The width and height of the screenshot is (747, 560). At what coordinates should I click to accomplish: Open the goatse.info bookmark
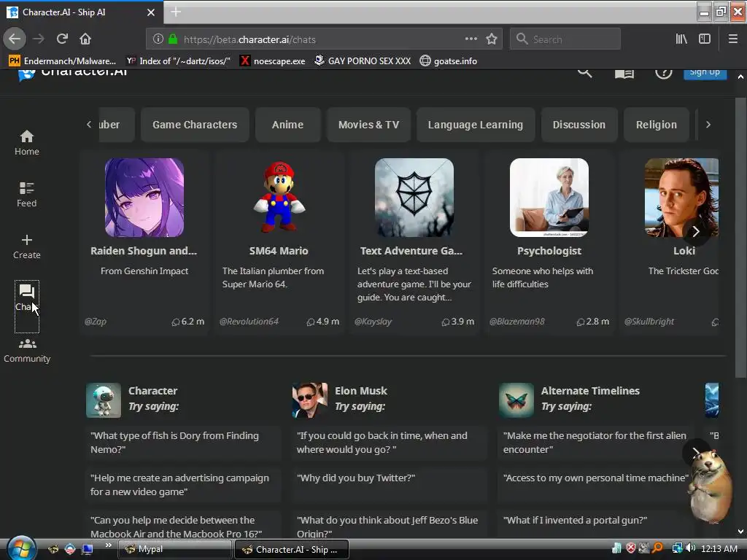point(449,61)
